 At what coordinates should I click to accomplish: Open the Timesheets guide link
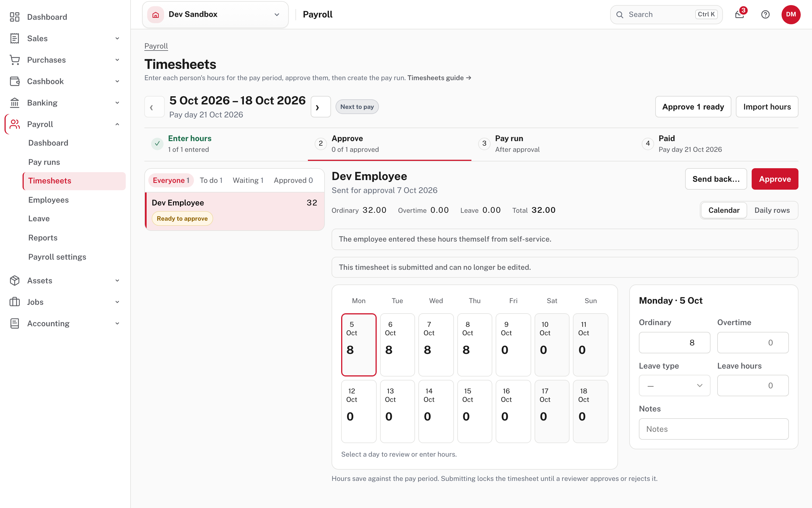tap(439, 78)
